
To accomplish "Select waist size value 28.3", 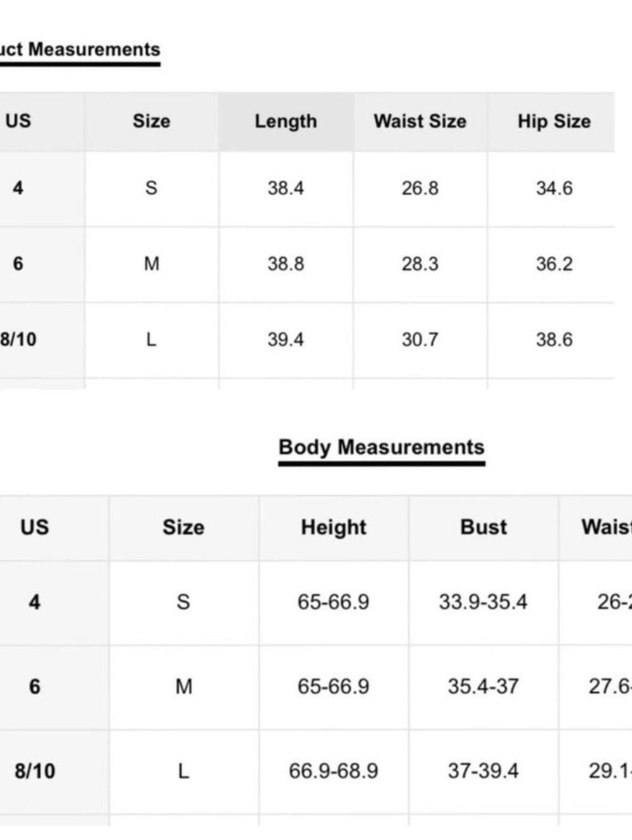I will tap(420, 264).
